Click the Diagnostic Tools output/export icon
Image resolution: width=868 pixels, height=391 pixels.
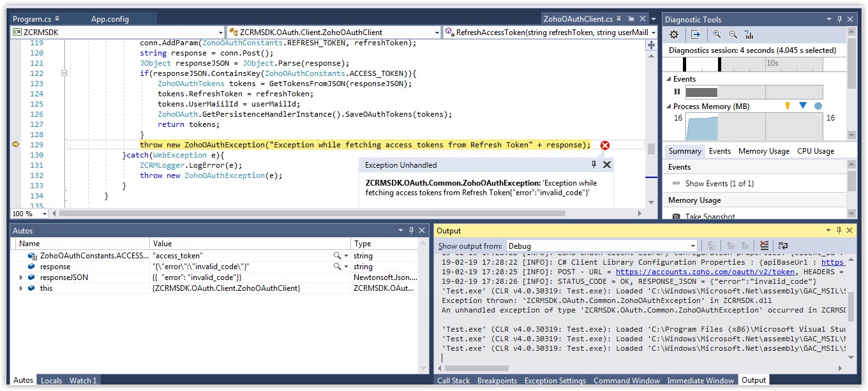[x=696, y=34]
